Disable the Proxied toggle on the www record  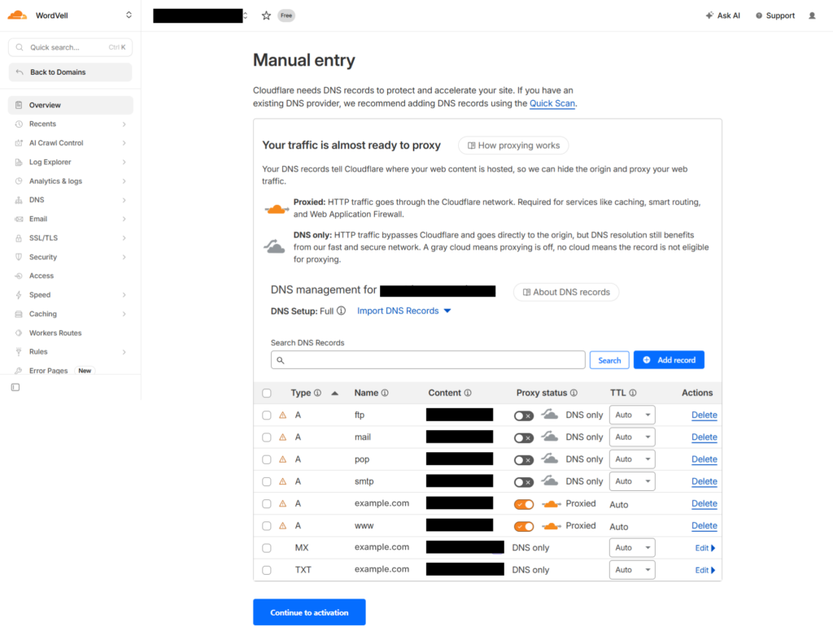pyautogui.click(x=524, y=525)
